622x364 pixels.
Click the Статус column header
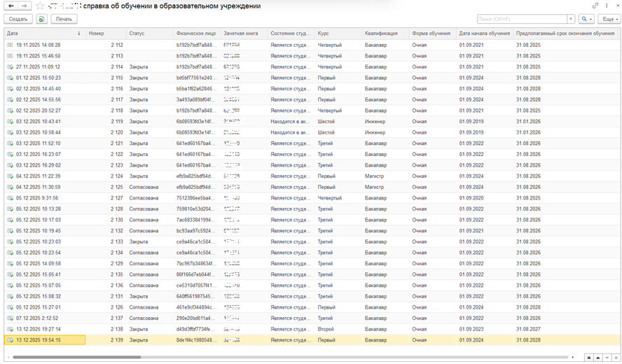(x=150, y=34)
